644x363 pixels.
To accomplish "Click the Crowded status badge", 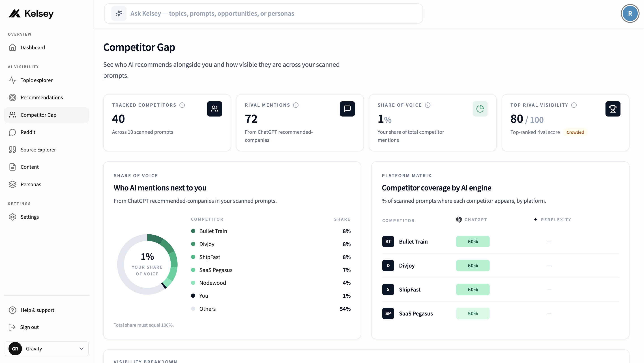I will pyautogui.click(x=575, y=132).
